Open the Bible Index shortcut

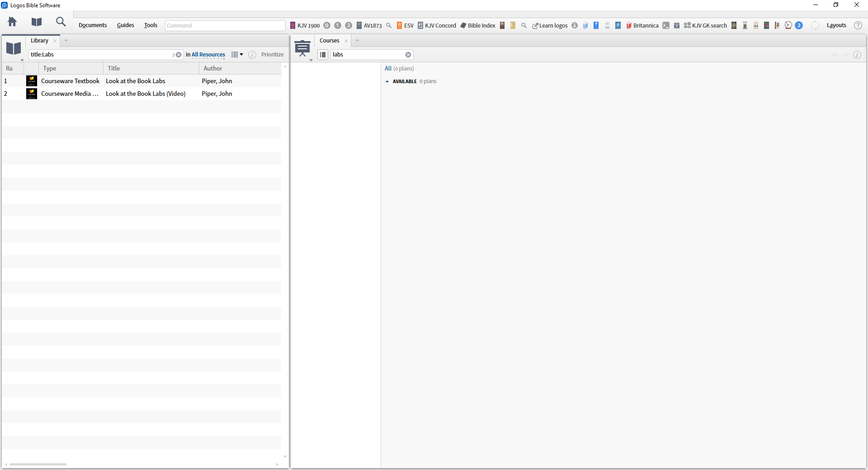tap(478, 25)
